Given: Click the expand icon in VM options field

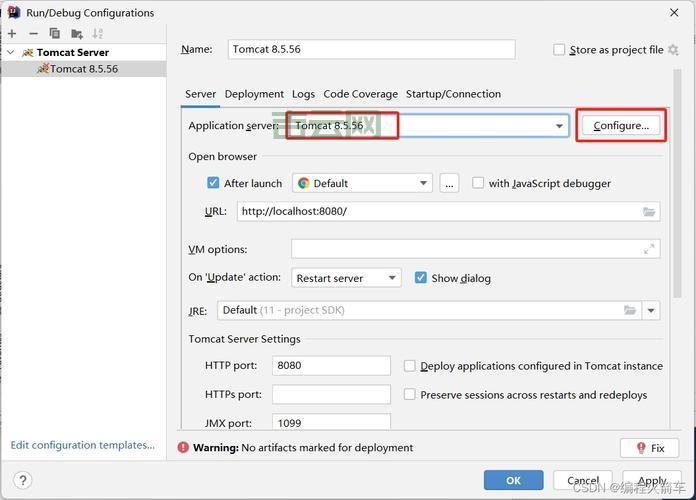Looking at the screenshot, I should pyautogui.click(x=649, y=249).
